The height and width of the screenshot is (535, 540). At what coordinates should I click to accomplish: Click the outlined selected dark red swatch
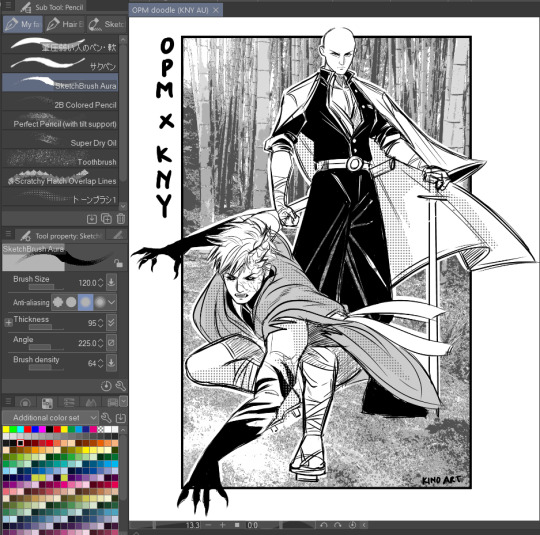pos(21,443)
